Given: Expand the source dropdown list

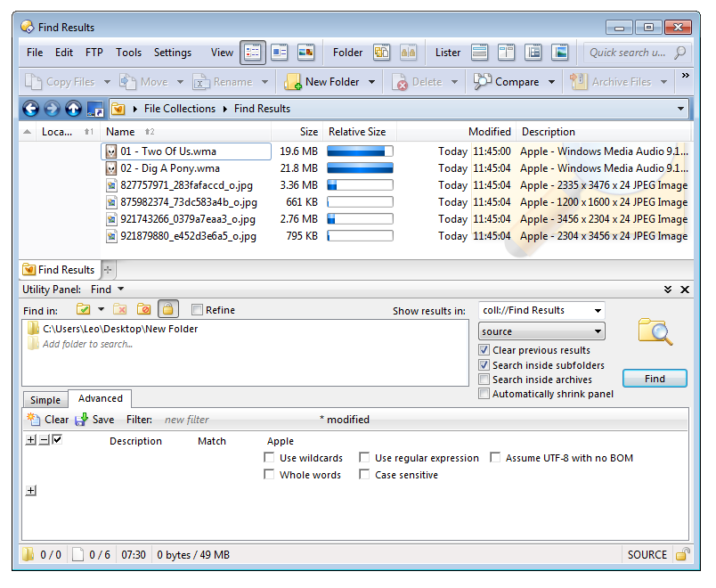Looking at the screenshot, I should (x=596, y=331).
